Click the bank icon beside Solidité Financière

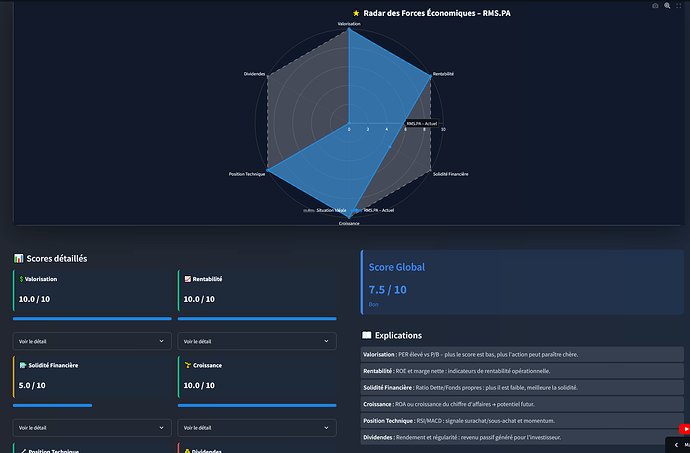point(21,365)
